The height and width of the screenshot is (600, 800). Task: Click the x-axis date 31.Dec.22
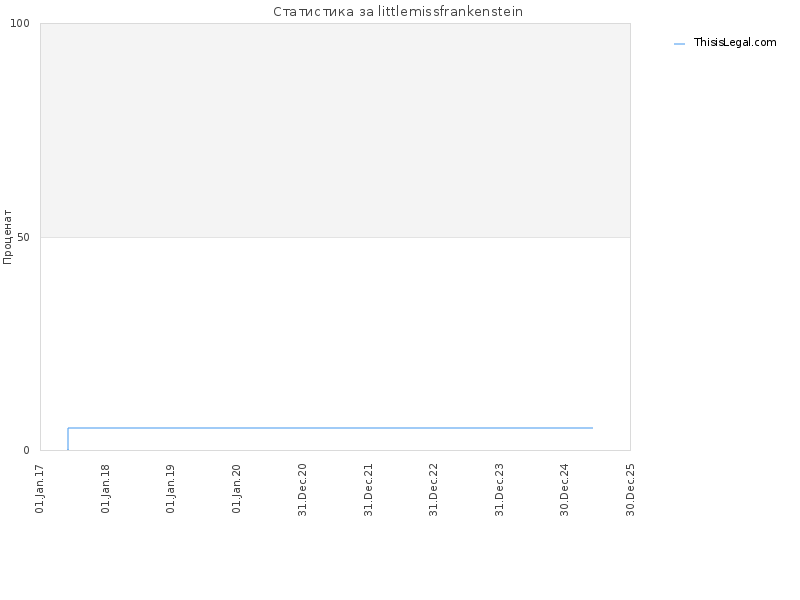pos(434,490)
